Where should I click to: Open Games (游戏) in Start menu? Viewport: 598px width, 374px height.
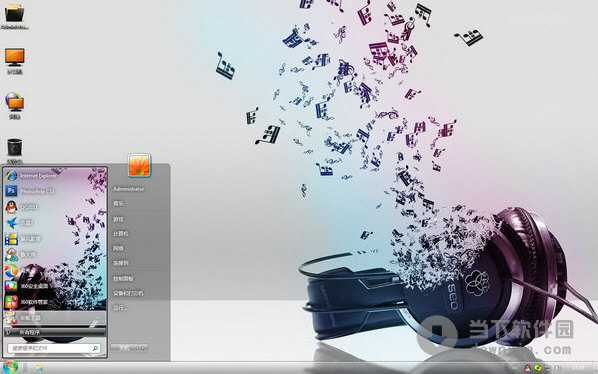tap(118, 219)
